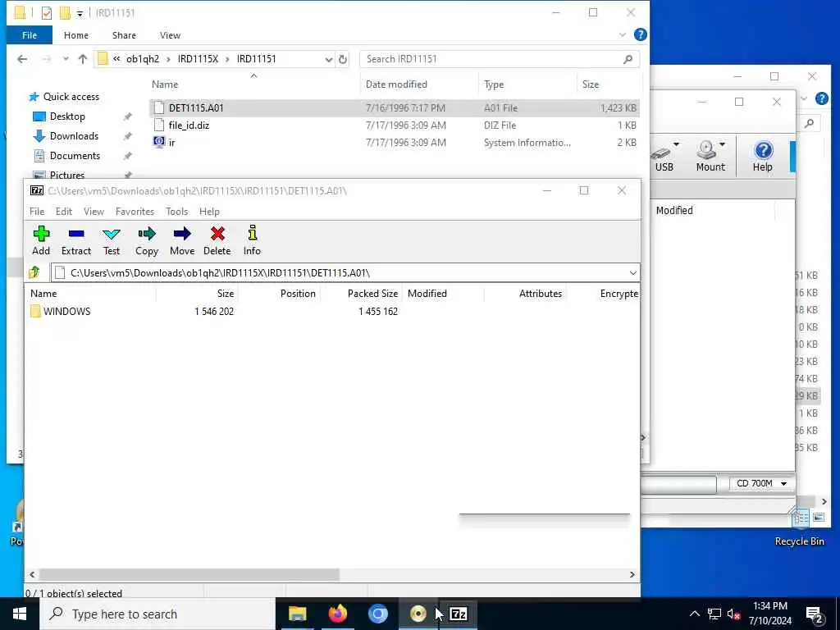The image size is (840, 630).
Task: Select DET1115.A01 file in Explorer
Action: (394, 107)
